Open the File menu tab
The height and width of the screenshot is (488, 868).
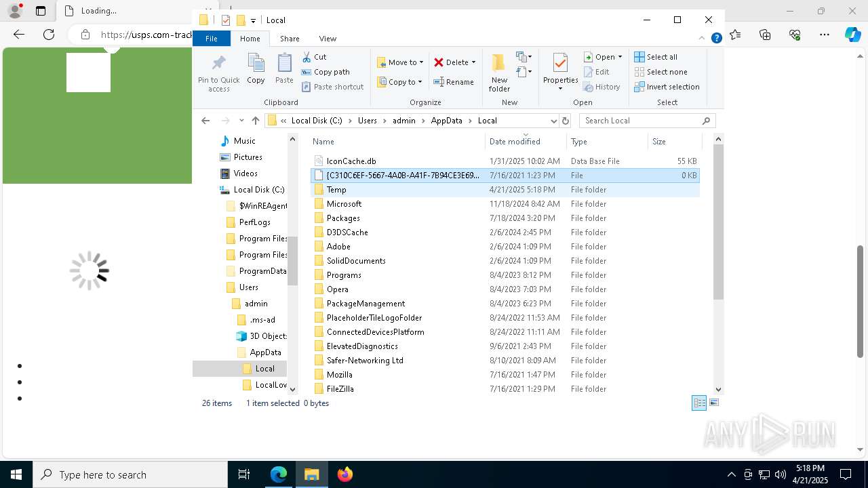212,39
